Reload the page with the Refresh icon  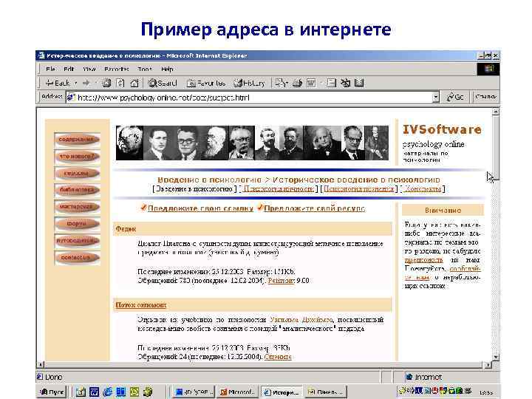(120, 83)
